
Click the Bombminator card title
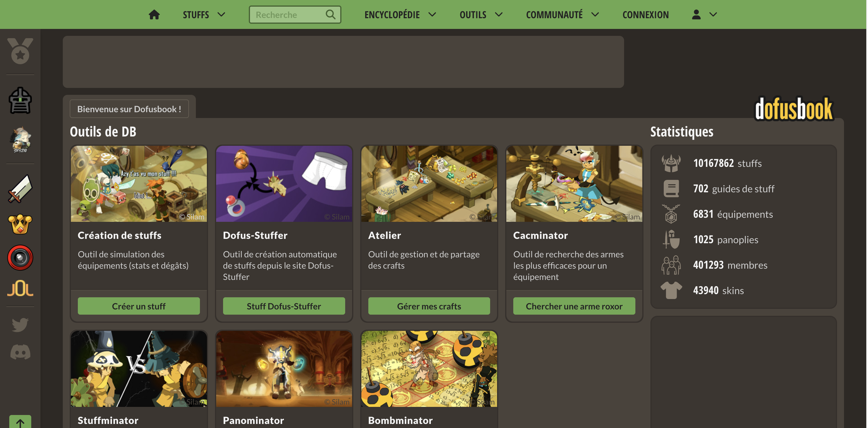[400, 420]
